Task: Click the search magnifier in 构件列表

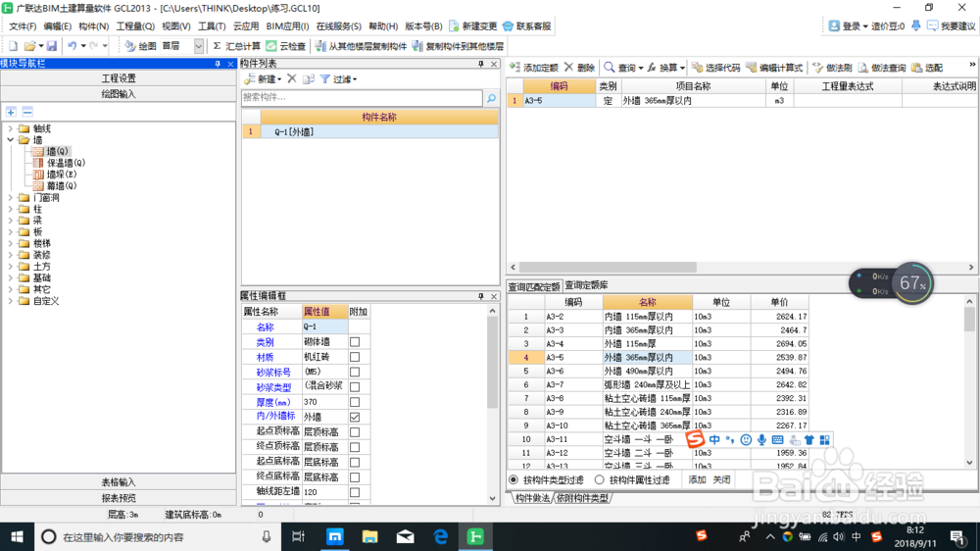Action: point(491,98)
